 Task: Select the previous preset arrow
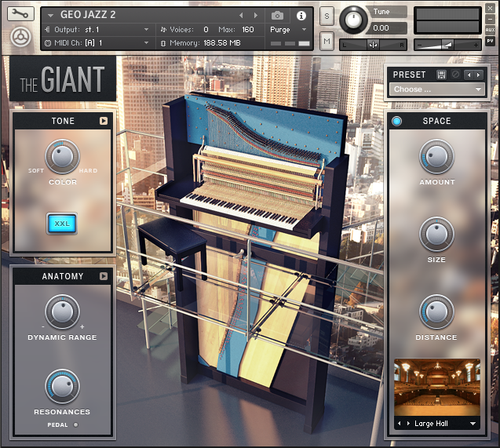pos(469,75)
